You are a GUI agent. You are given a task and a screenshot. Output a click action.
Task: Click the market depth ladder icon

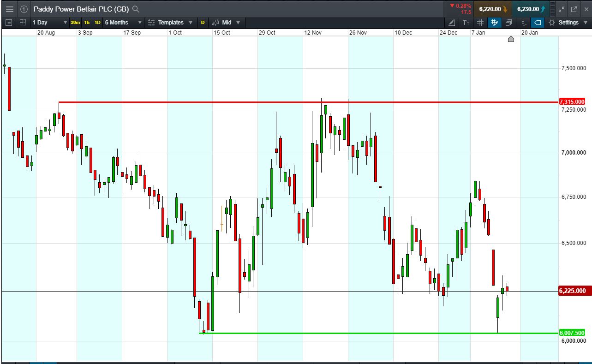tap(553, 9)
